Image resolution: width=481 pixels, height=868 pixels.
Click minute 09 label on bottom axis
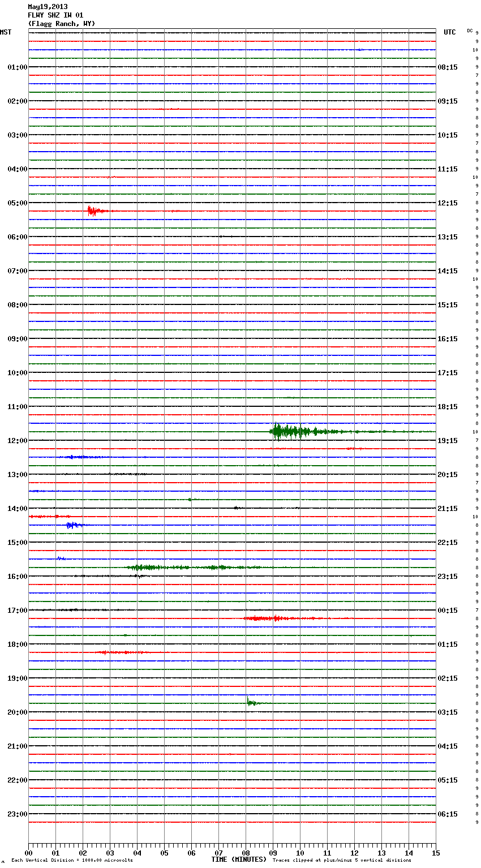pyautogui.click(x=273, y=853)
